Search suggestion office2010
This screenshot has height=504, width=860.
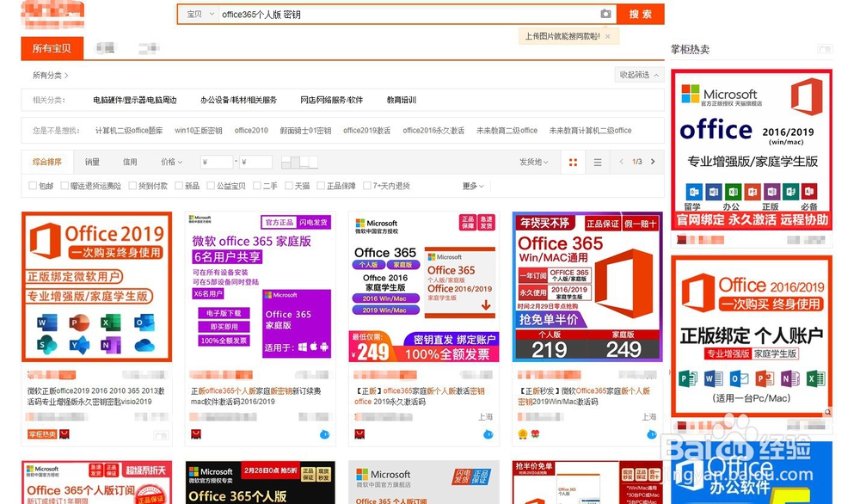click(x=251, y=131)
